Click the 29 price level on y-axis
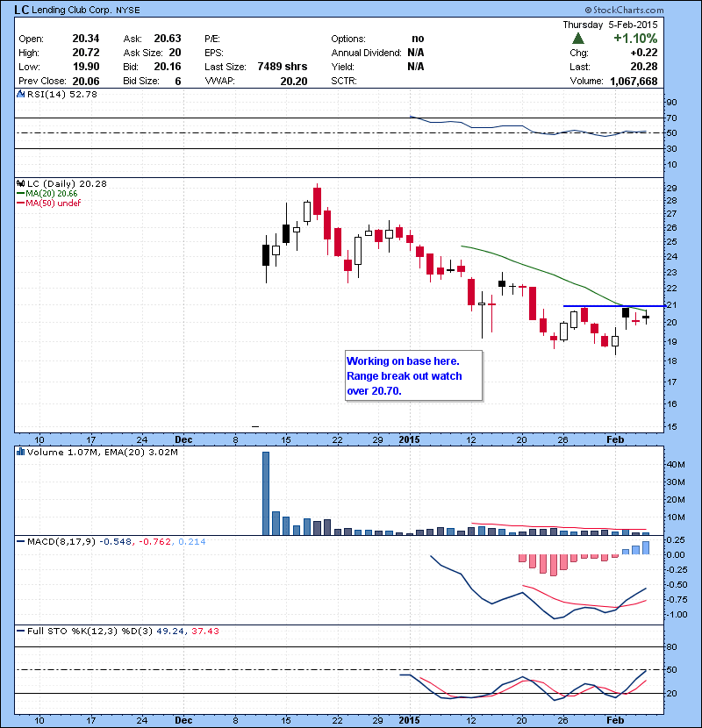702x728 pixels. click(672, 188)
